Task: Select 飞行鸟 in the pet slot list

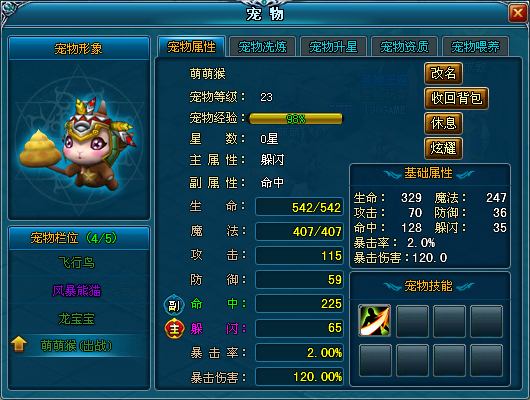Action: [77, 263]
